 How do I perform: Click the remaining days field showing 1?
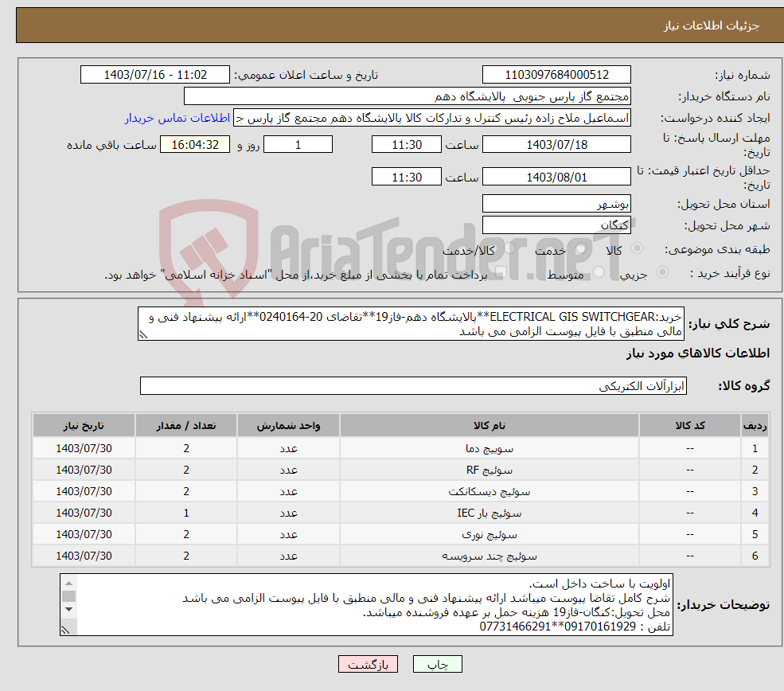pos(298,145)
